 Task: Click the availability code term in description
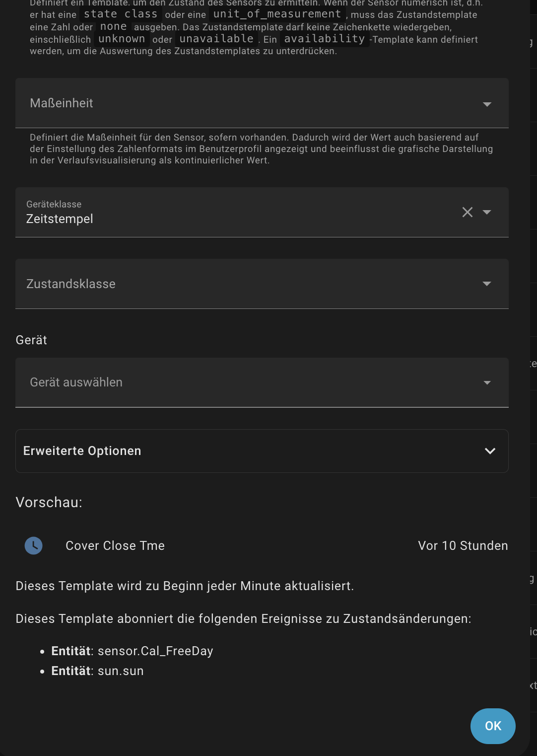click(325, 39)
